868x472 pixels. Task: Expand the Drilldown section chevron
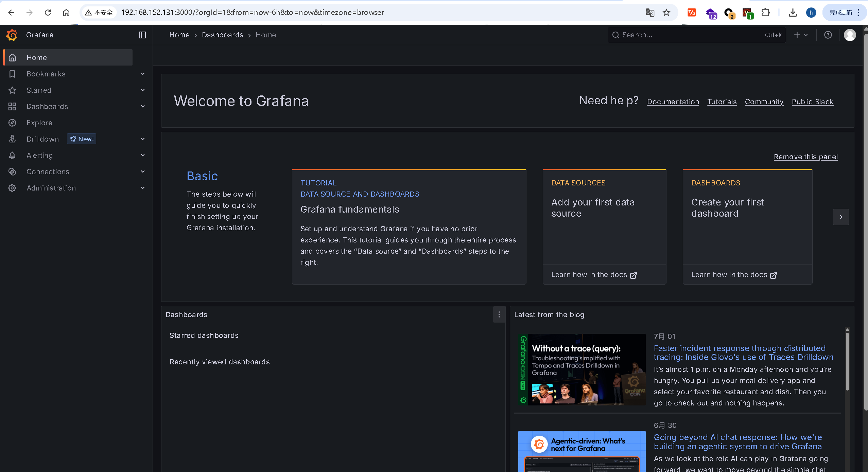click(143, 139)
